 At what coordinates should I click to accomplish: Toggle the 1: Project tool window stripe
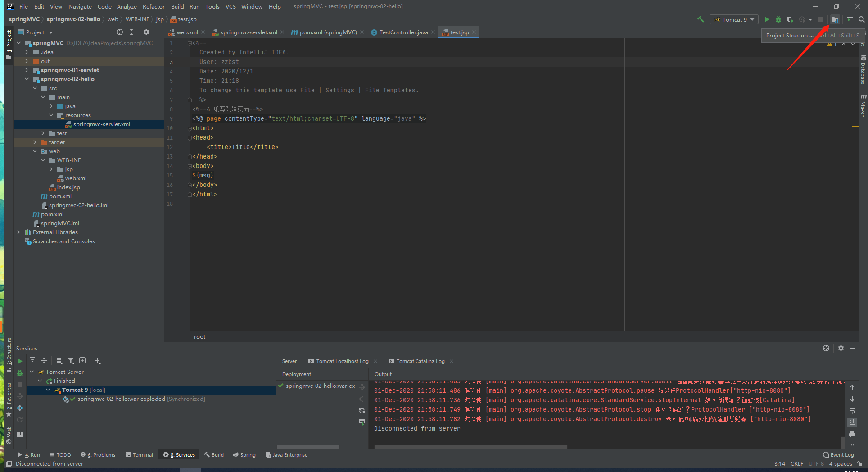9,45
